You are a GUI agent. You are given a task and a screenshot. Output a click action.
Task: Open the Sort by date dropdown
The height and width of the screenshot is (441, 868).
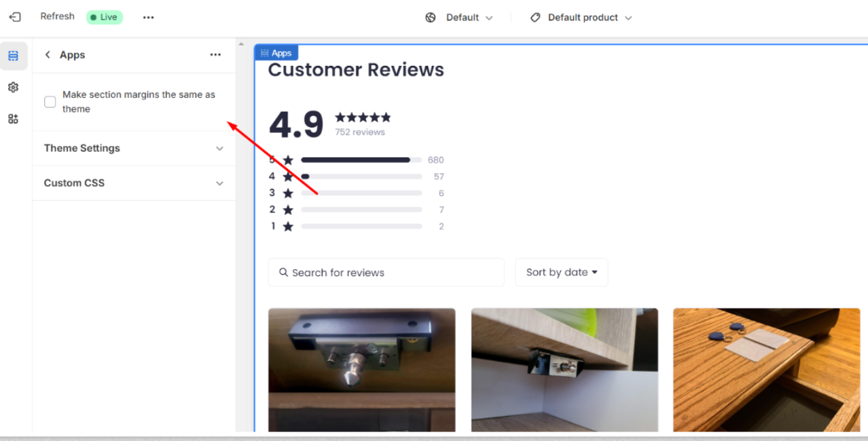tap(562, 272)
